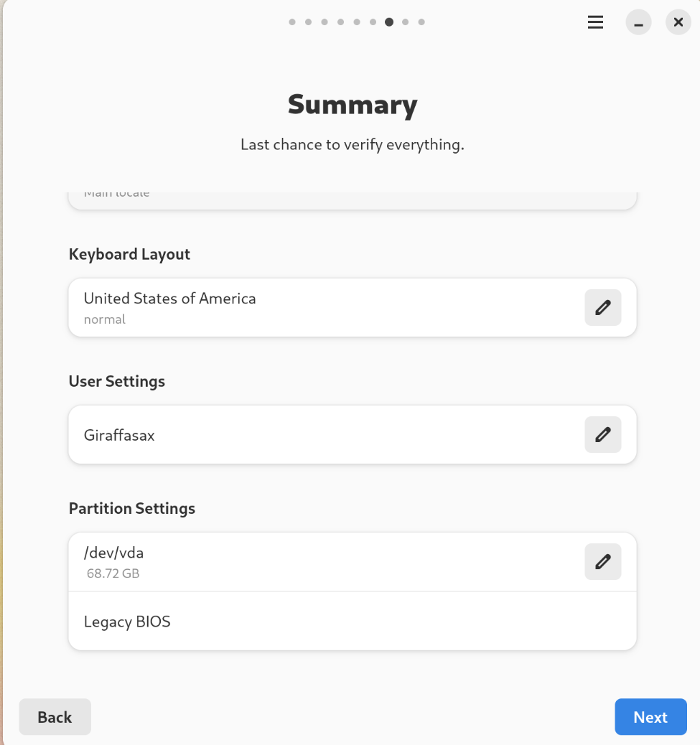Select the second page indicator dot

tap(308, 22)
